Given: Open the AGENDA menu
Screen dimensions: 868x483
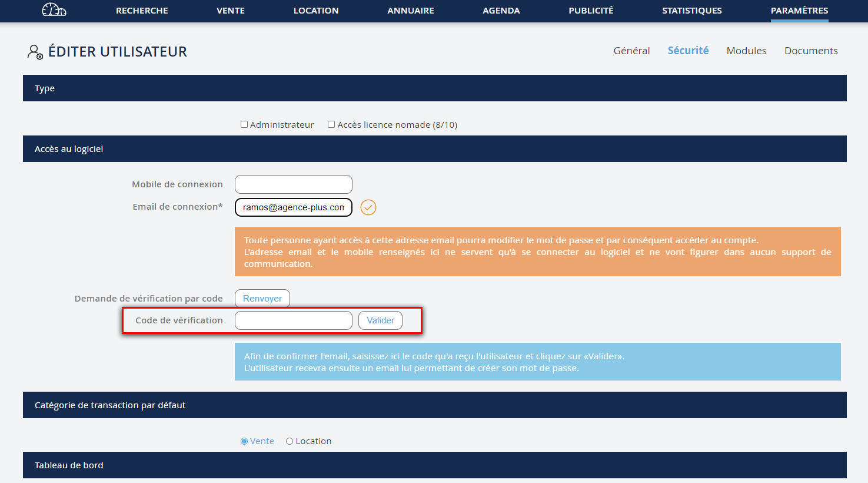Looking at the screenshot, I should point(501,11).
